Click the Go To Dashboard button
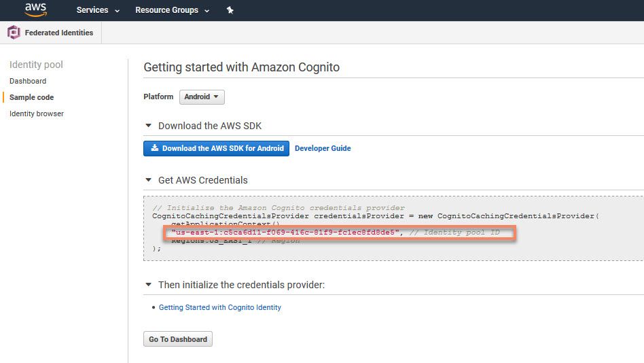 tap(178, 339)
